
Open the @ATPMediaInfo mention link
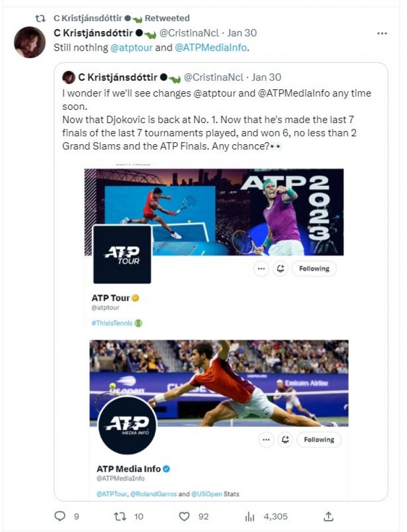coord(211,48)
